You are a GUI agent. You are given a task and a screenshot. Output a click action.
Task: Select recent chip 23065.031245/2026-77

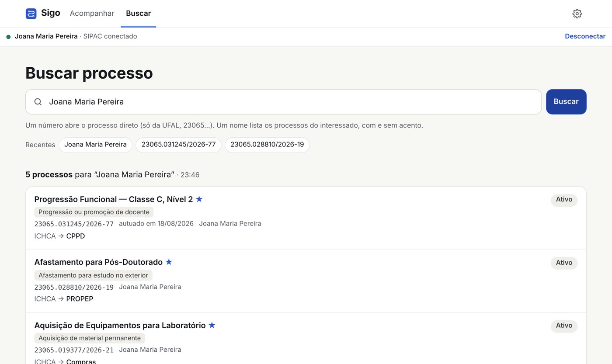178,145
